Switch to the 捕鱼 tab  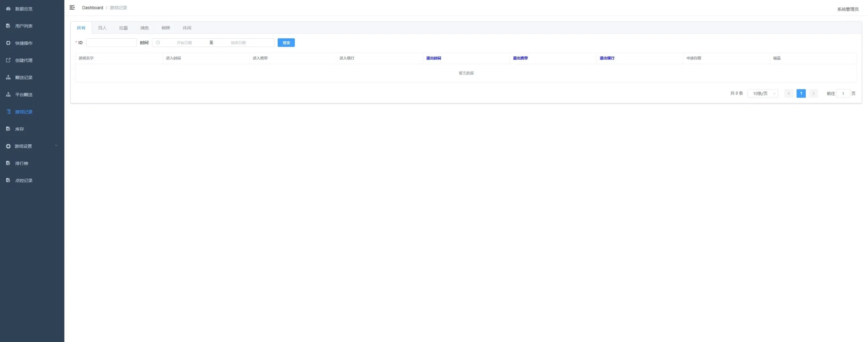144,28
